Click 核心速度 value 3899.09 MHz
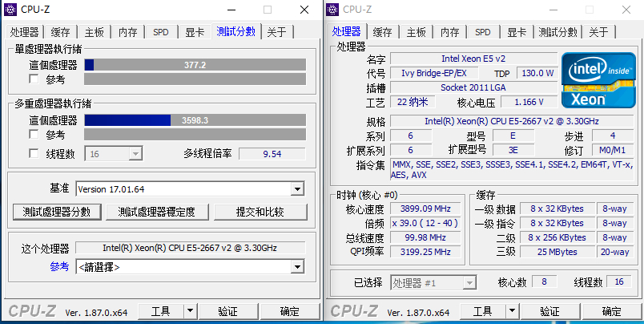The height and width of the screenshot is (324, 644). pos(425,209)
